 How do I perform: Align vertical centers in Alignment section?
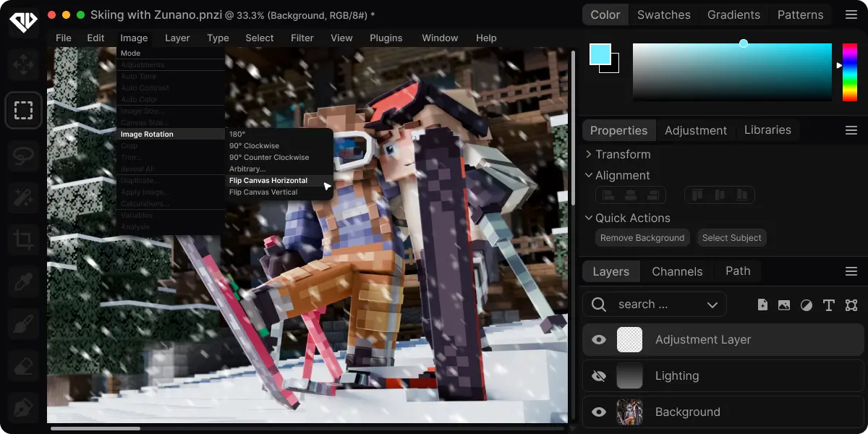point(719,195)
